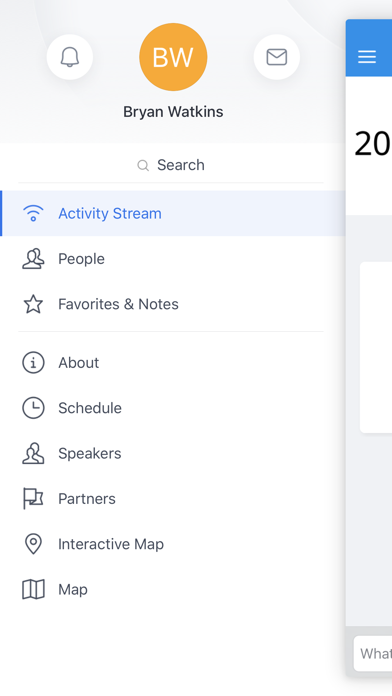Click the location pin Interactive Map icon
Screen dimensions: 392x696
tap(33, 544)
